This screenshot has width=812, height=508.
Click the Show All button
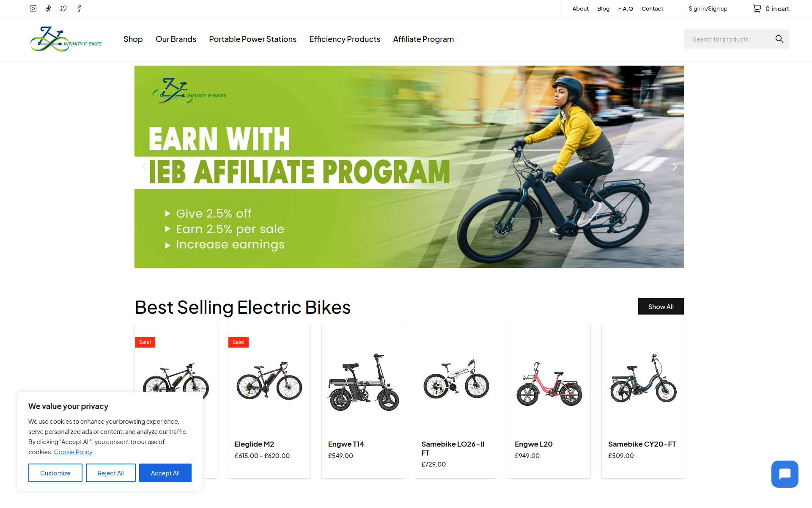[661, 306]
